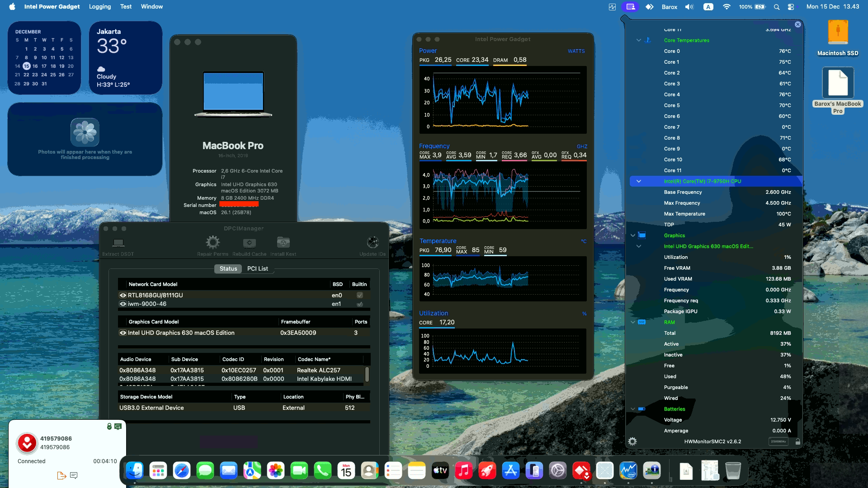Screen dimensions: 868x488
Task: Click the lock icon in HWMonitor footer
Action: pyautogui.click(x=797, y=441)
